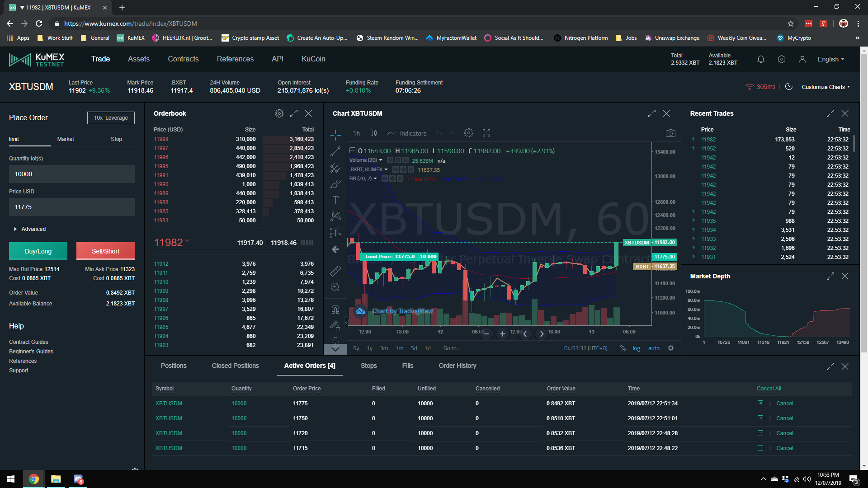Toggle the night mode moon icon
868x488 pixels.
(789, 87)
